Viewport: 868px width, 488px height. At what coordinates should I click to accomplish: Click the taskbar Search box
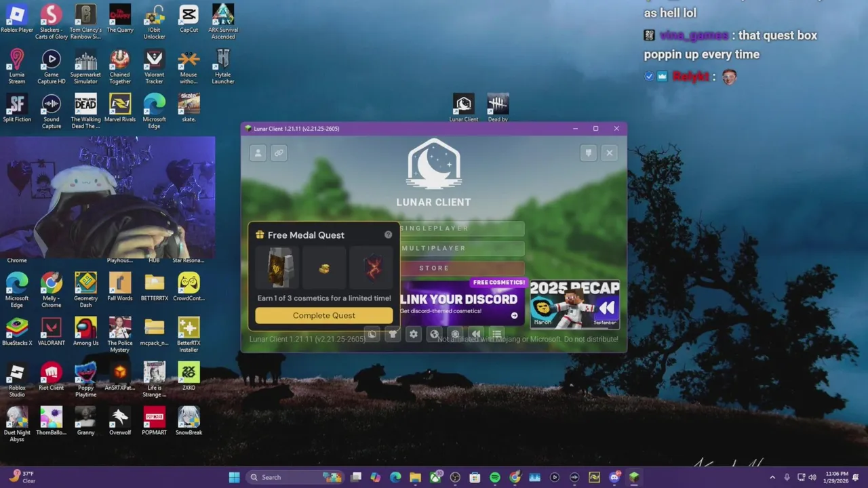pyautogui.click(x=296, y=477)
